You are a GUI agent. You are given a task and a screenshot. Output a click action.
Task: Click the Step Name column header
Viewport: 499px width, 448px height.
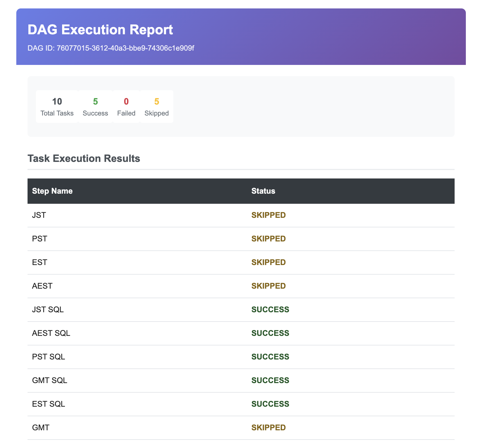52,191
